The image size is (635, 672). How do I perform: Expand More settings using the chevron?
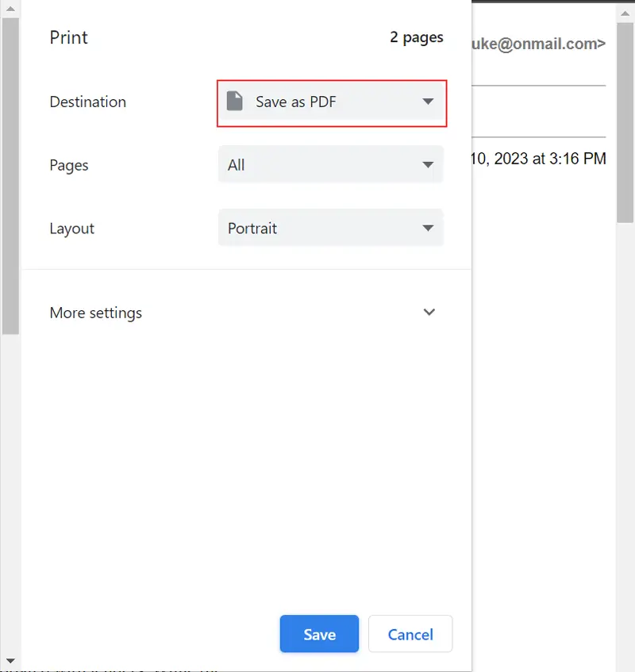pos(429,312)
